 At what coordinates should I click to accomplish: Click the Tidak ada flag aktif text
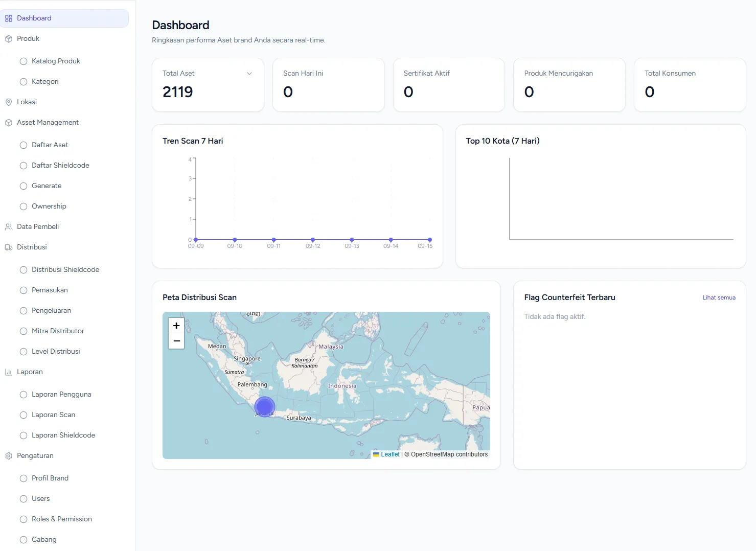pos(555,317)
